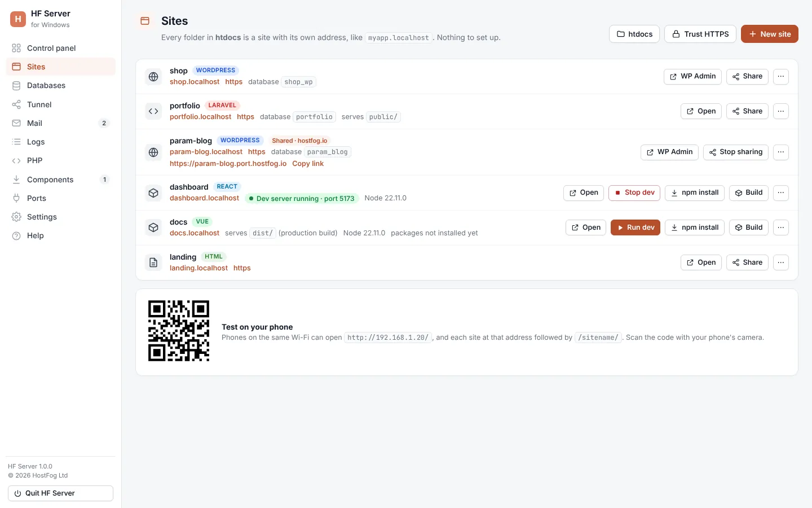Stop dev server for dashboard
This screenshot has width=812, height=508.
pyautogui.click(x=634, y=192)
